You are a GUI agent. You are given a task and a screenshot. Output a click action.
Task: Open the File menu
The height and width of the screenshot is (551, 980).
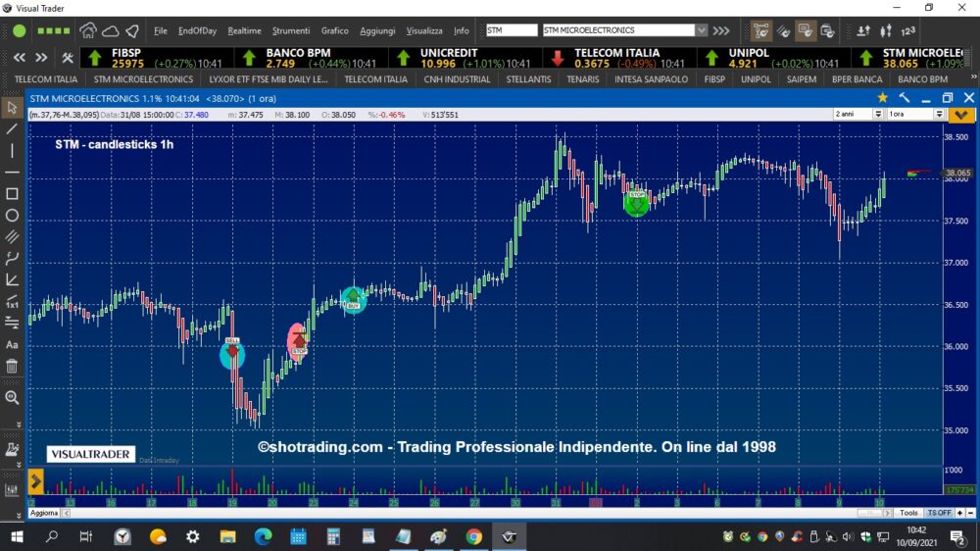click(x=161, y=30)
